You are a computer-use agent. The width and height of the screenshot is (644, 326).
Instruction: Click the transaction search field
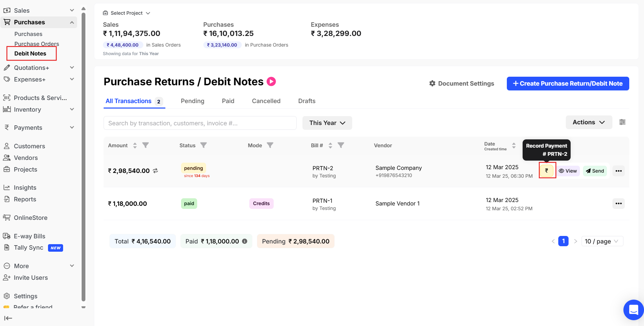(200, 123)
